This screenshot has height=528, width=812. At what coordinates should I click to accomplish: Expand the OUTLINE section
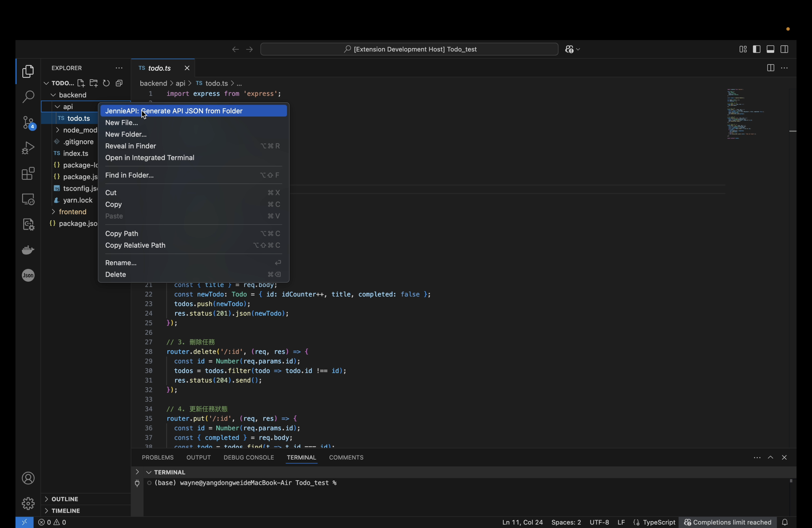tap(65, 499)
